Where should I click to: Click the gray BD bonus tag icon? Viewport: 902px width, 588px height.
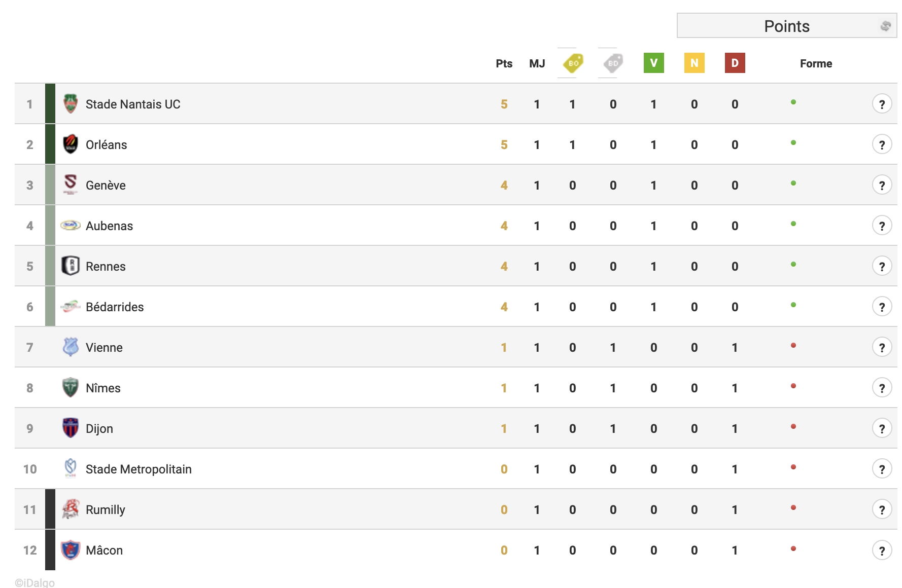click(x=613, y=63)
